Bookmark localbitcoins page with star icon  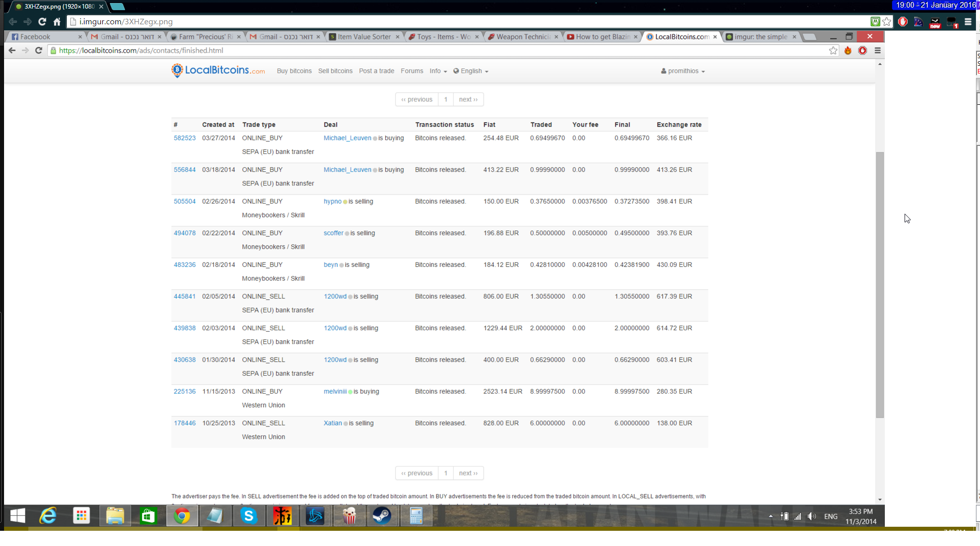pyautogui.click(x=833, y=51)
